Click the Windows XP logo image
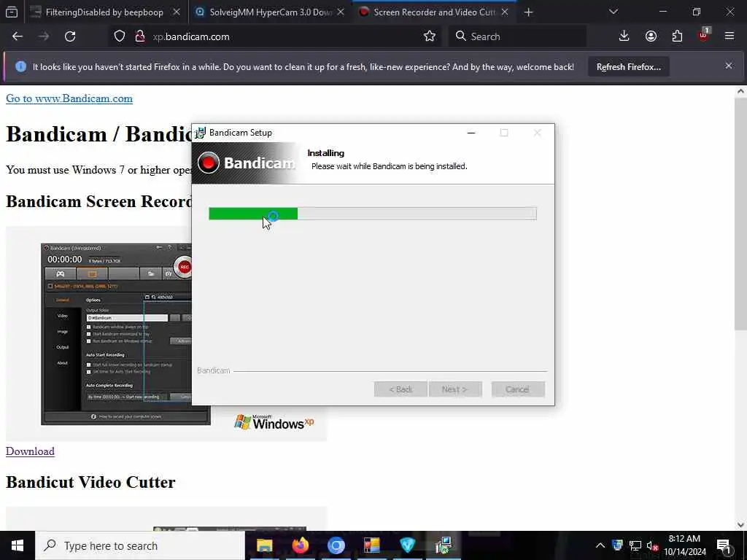747x560 pixels. [x=274, y=422]
